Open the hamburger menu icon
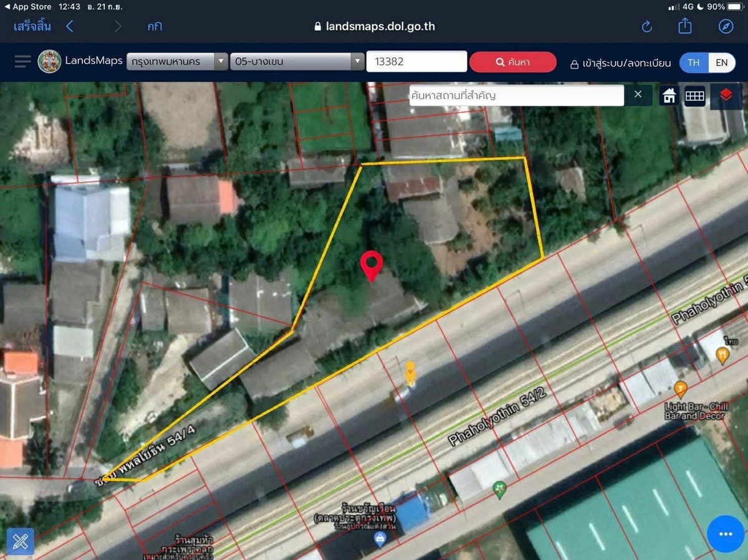This screenshot has height=560, width=748. click(x=22, y=61)
